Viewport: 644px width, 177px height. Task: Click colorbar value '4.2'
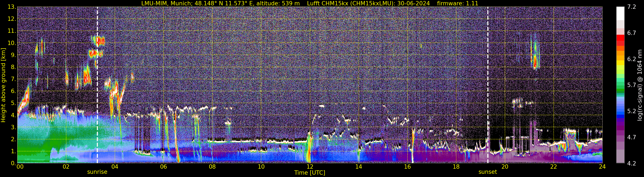pyautogui.click(x=632, y=163)
